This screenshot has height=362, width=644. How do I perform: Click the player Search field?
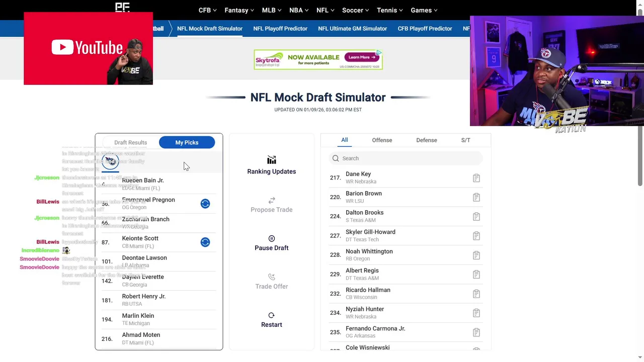click(406, 158)
